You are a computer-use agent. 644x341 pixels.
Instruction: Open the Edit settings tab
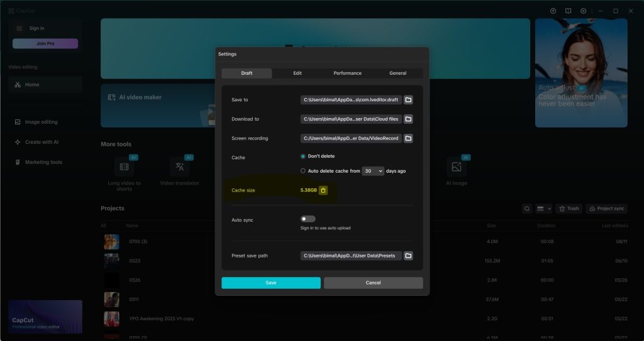point(297,73)
